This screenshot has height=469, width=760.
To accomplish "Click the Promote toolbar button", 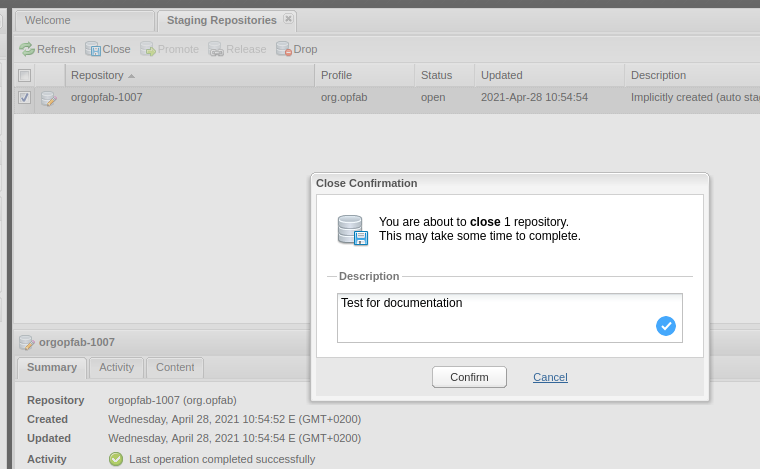I will pos(170,49).
